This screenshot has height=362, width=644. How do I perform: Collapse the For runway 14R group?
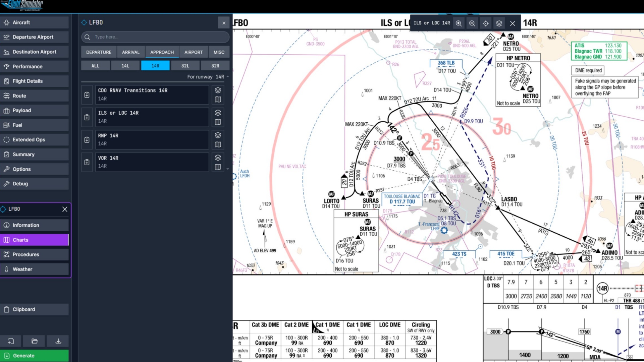click(228, 77)
